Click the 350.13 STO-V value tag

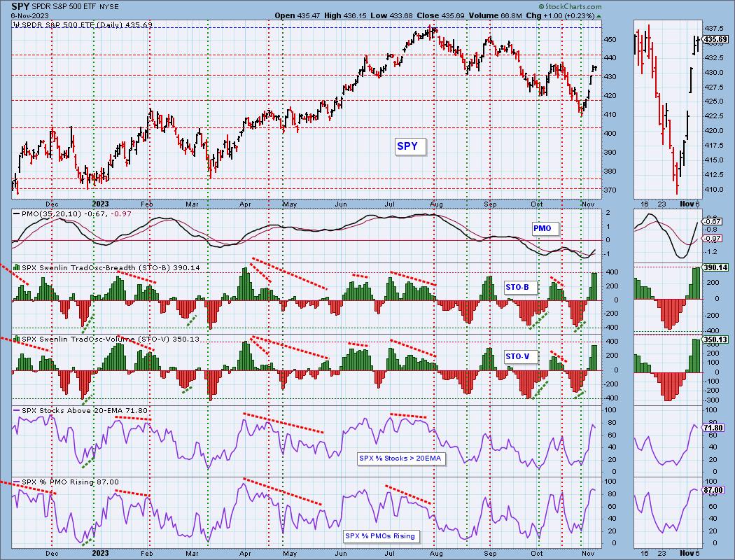716,339
